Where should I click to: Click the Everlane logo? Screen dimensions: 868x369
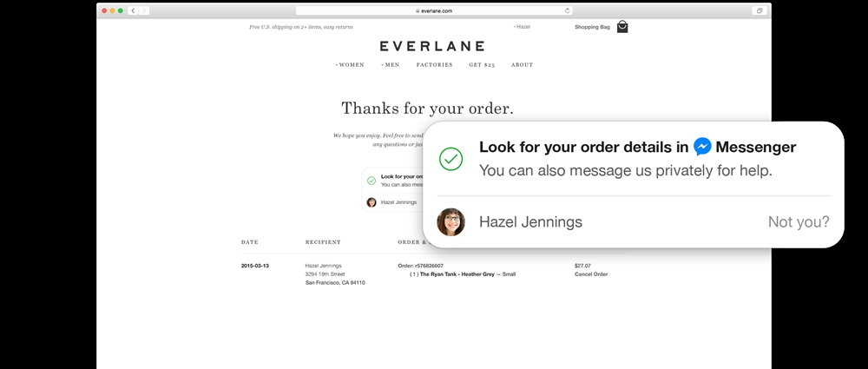coord(432,46)
